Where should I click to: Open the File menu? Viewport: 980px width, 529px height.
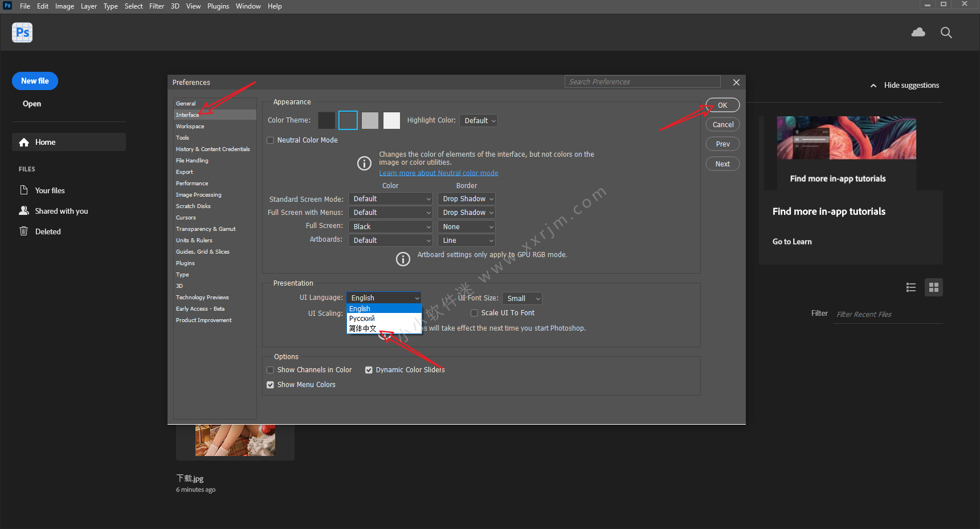25,6
